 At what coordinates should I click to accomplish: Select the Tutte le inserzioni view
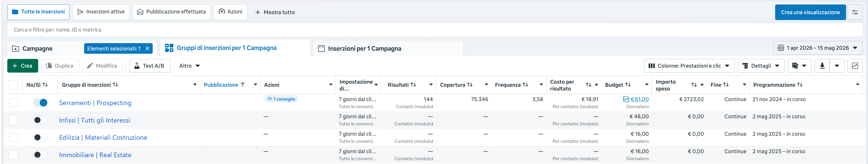tap(38, 12)
